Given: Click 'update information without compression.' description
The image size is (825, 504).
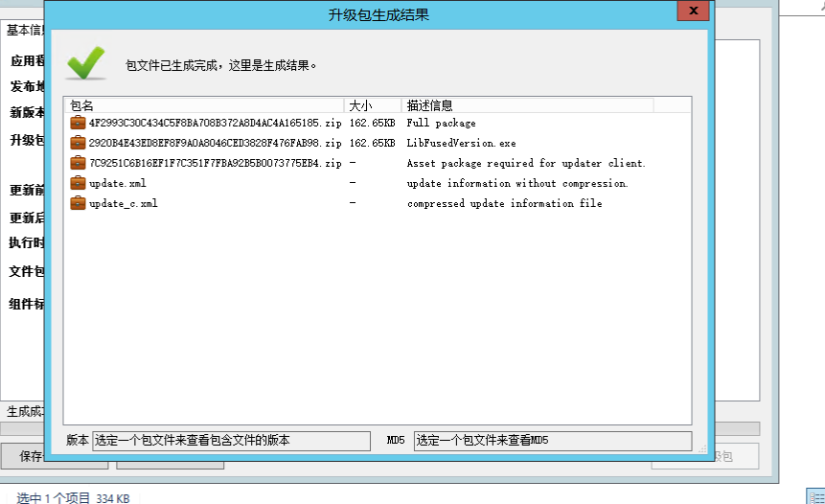Looking at the screenshot, I should pyautogui.click(x=517, y=183).
